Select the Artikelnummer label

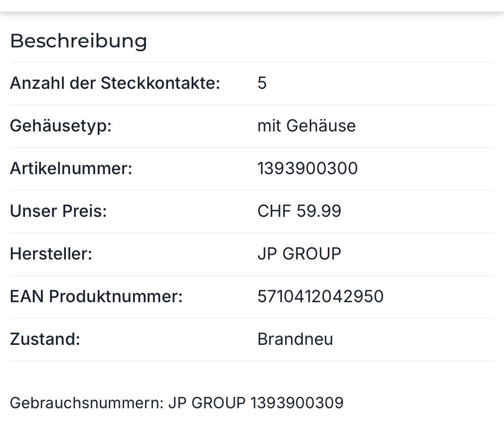click(x=71, y=169)
